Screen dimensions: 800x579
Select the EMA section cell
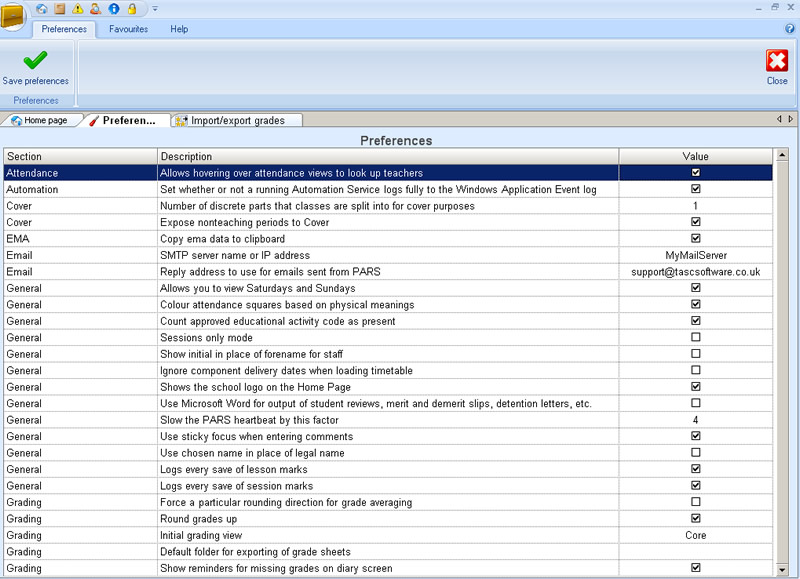click(x=81, y=239)
